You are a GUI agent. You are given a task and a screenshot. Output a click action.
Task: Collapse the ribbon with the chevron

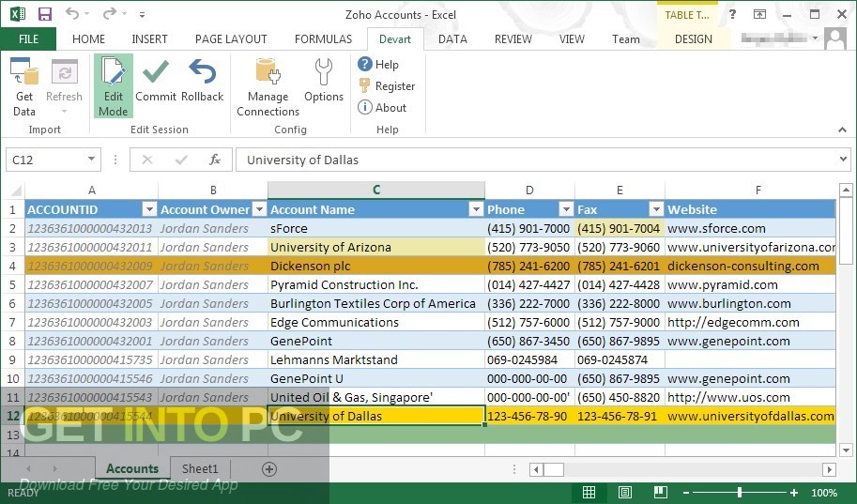842,130
